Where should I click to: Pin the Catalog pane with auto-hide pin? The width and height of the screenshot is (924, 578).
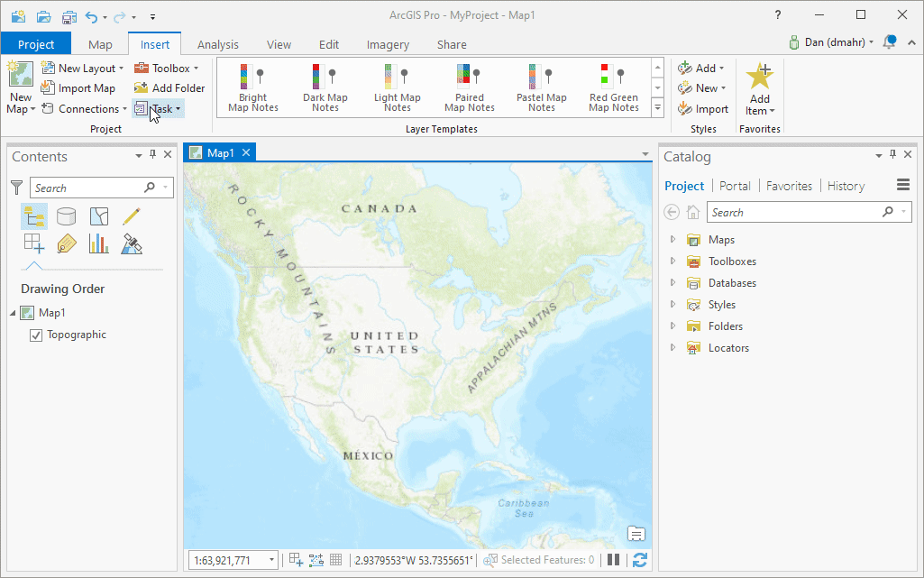tap(892, 154)
